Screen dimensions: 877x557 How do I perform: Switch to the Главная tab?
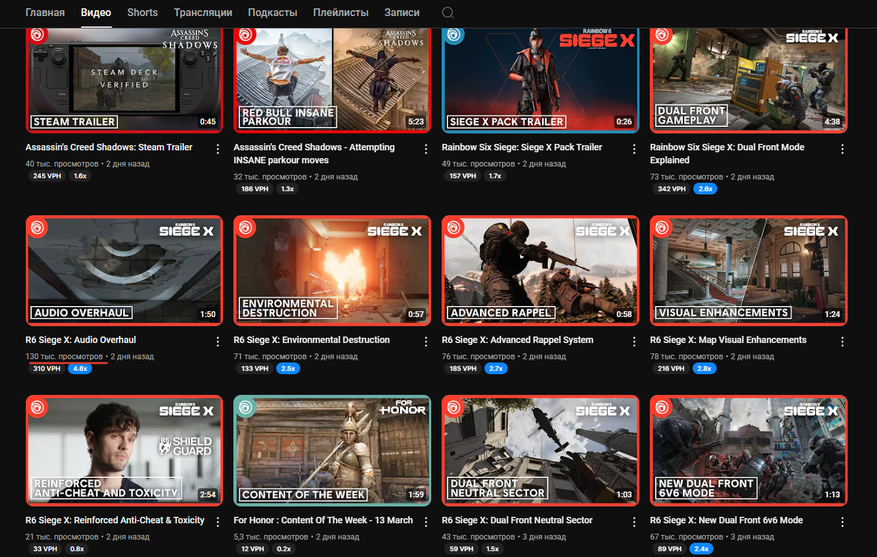click(x=45, y=12)
